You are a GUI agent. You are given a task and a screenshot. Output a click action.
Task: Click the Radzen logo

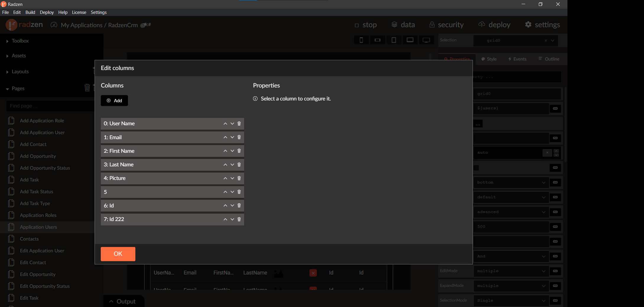(12, 25)
